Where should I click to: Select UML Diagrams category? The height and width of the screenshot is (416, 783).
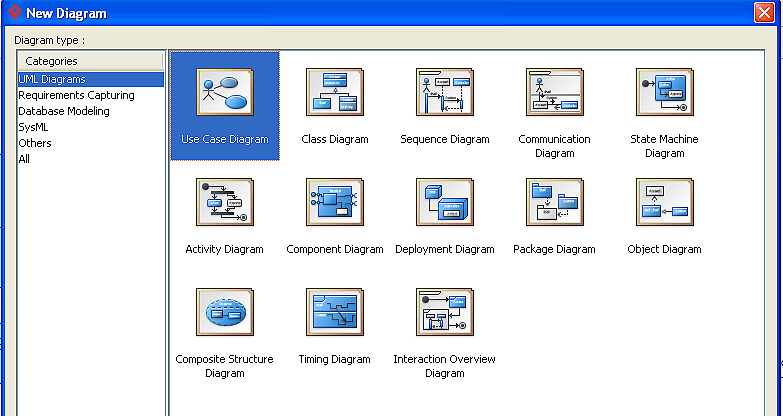click(52, 79)
